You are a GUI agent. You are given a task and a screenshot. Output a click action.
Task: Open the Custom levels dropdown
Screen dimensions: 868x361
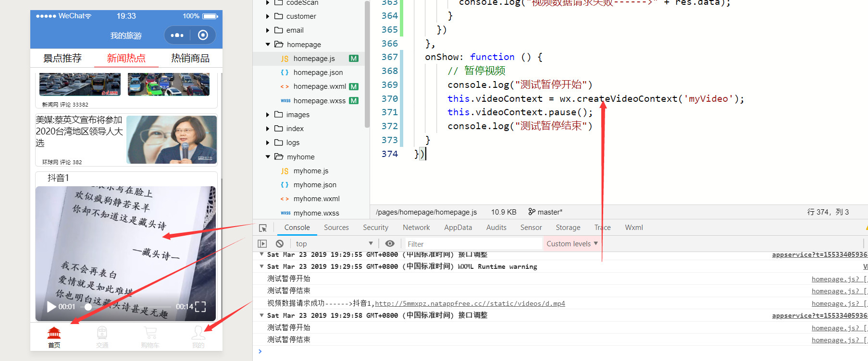tap(572, 244)
